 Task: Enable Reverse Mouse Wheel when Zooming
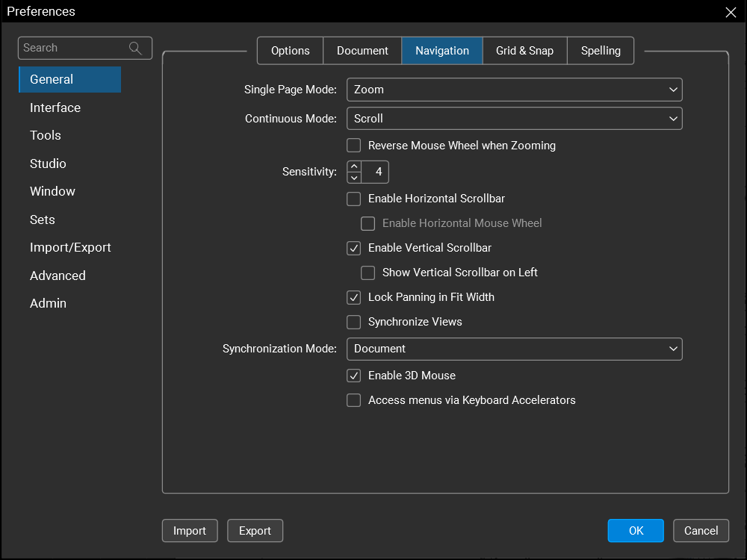354,146
